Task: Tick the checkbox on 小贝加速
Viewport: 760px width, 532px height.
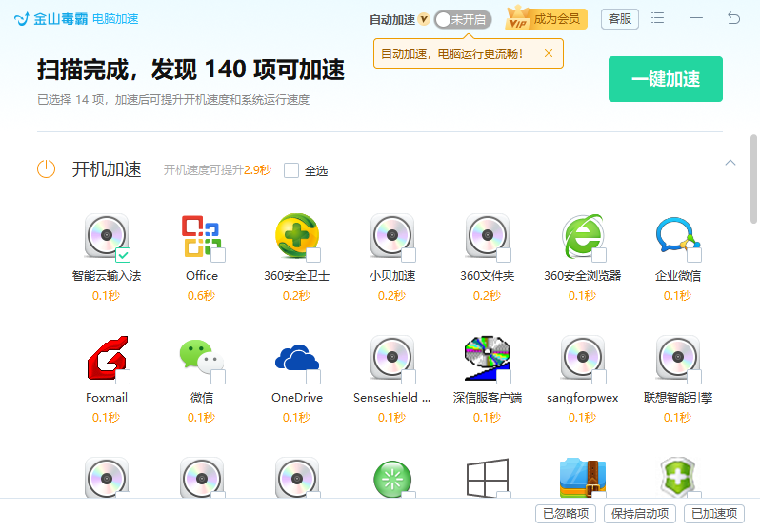Action: coord(409,254)
